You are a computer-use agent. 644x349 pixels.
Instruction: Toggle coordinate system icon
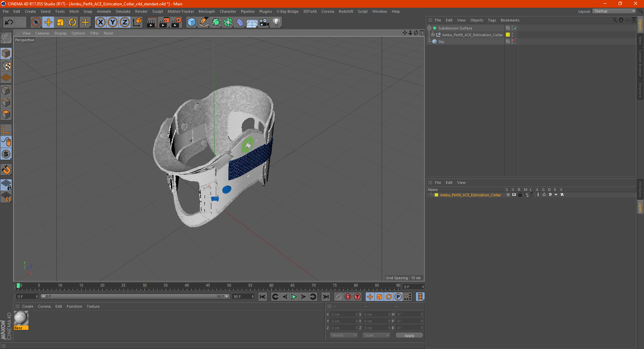coord(137,22)
